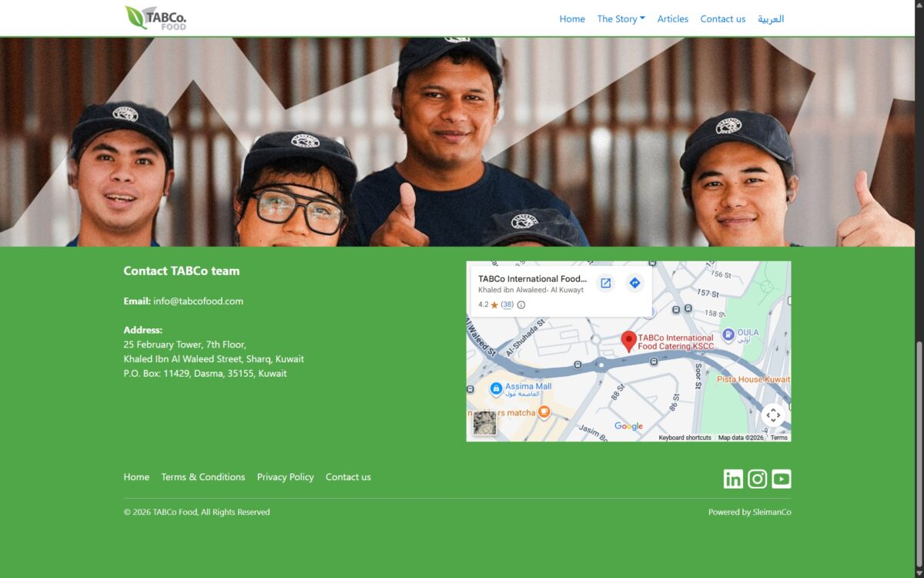This screenshot has height=578, width=924.
Task: Click the red TABCo map pin
Action: [629, 341]
